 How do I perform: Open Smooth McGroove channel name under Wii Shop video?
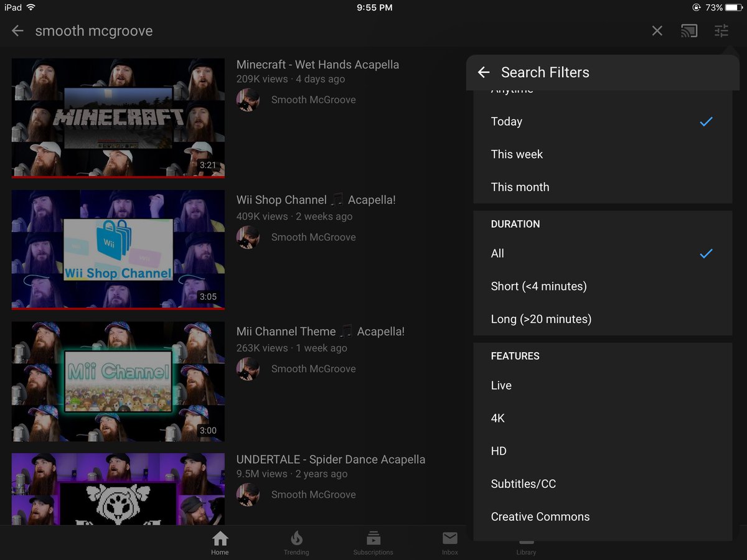[314, 237]
